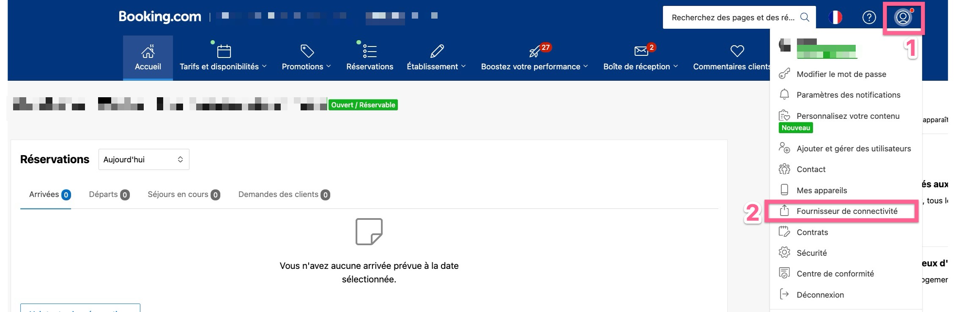Click the Réservations list icon
The image size is (980, 312).
coord(370,51)
